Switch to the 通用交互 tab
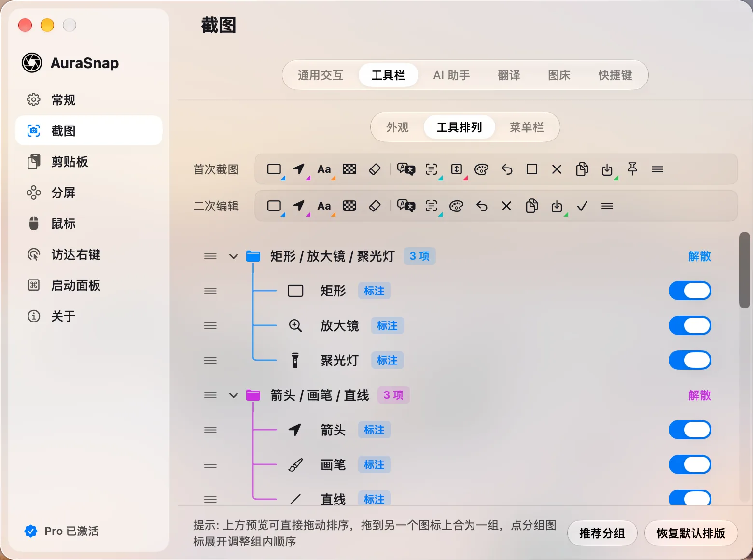 pyautogui.click(x=321, y=75)
